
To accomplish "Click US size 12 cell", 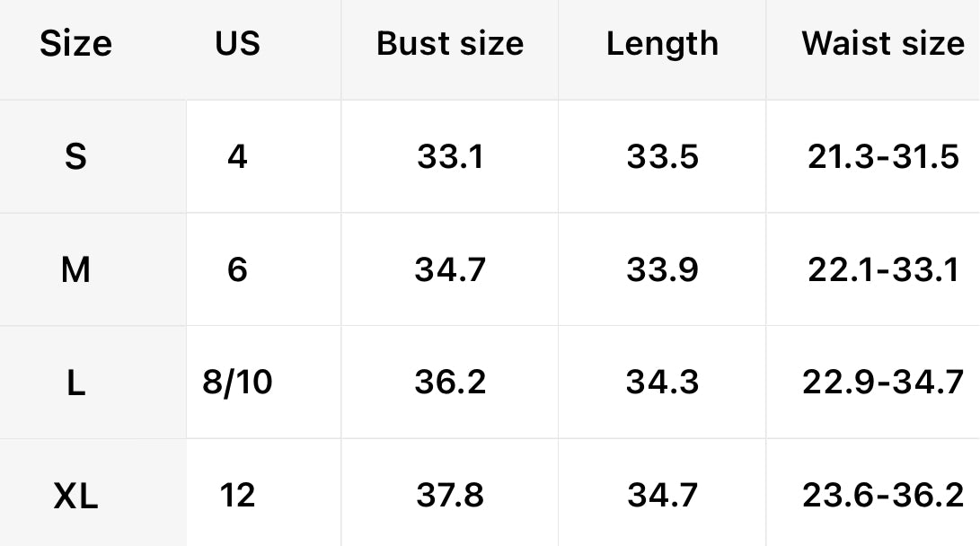I will pyautogui.click(x=237, y=495).
